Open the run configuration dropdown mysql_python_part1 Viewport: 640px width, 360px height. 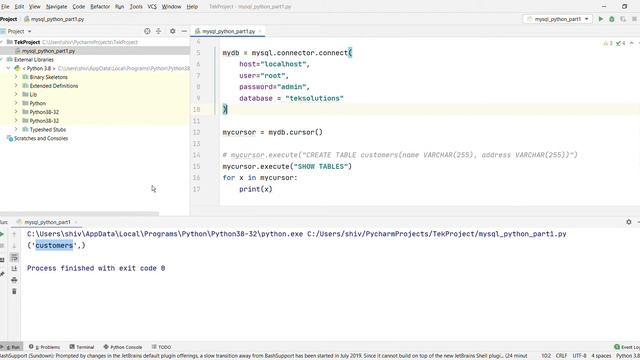(x=558, y=19)
